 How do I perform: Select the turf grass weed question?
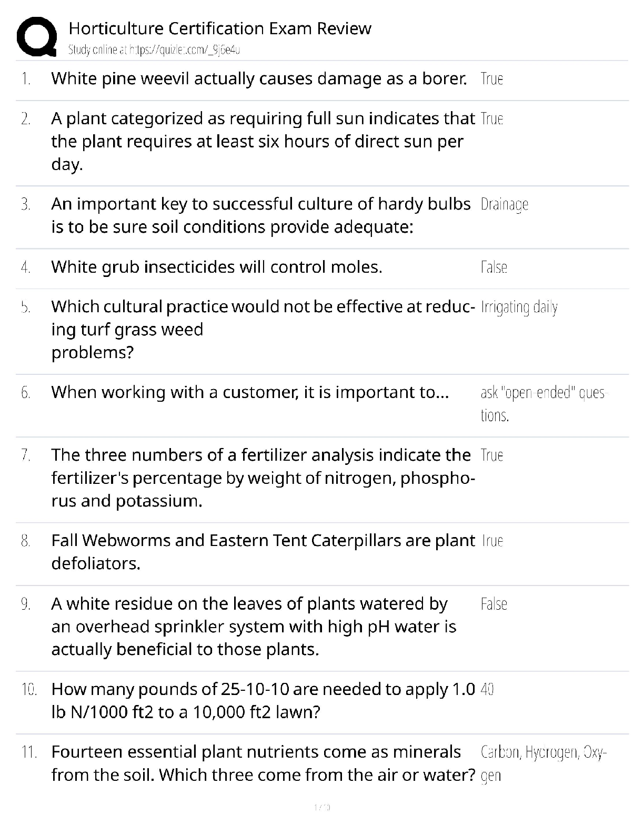click(x=263, y=329)
